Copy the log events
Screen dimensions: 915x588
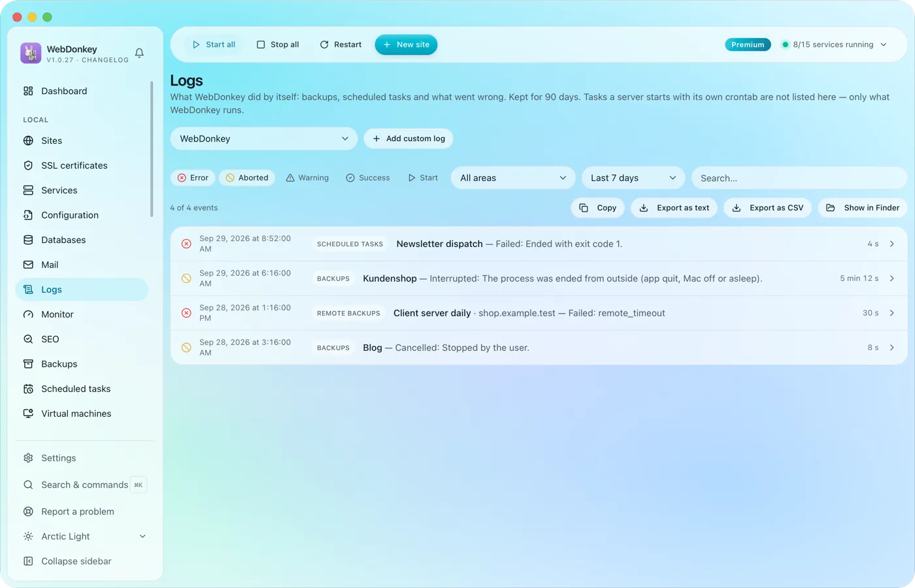coord(598,208)
